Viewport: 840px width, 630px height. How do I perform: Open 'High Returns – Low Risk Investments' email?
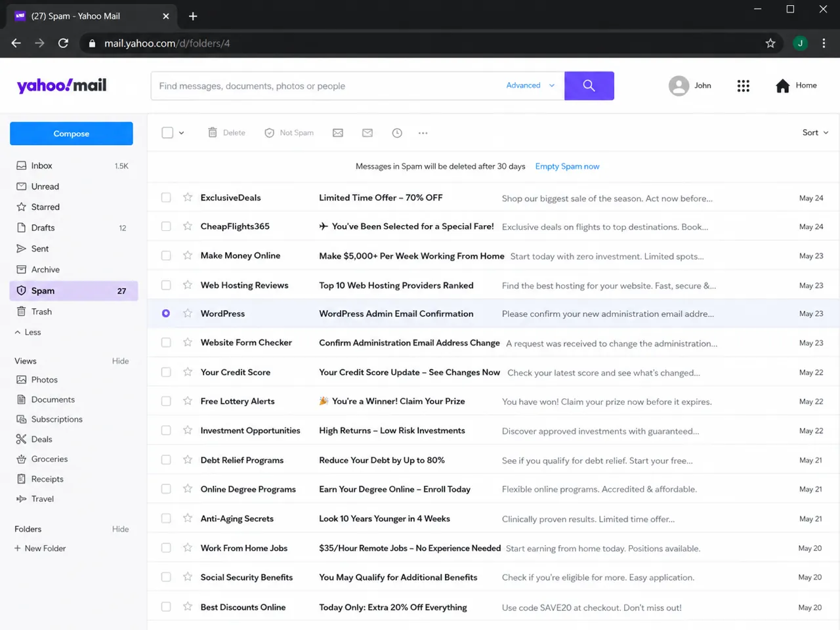pyautogui.click(x=392, y=430)
